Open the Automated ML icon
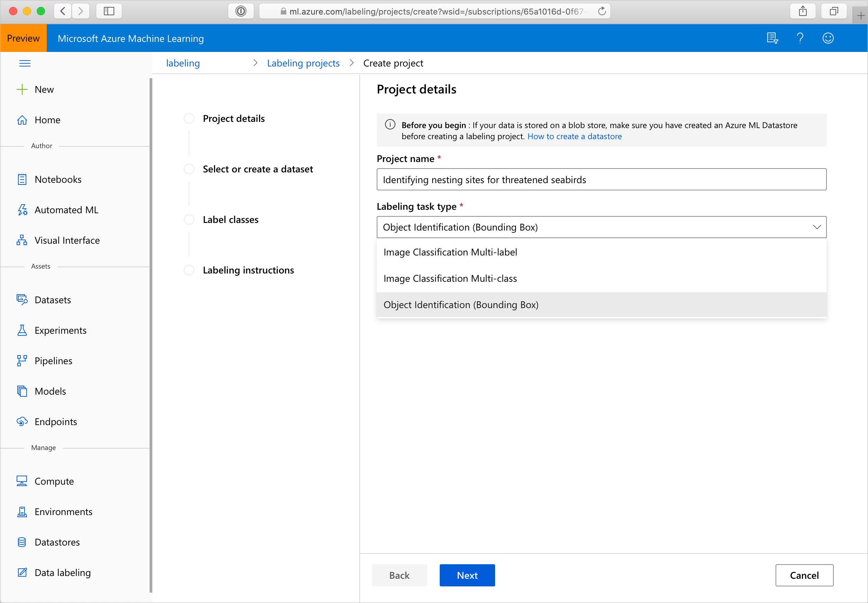 (x=22, y=210)
